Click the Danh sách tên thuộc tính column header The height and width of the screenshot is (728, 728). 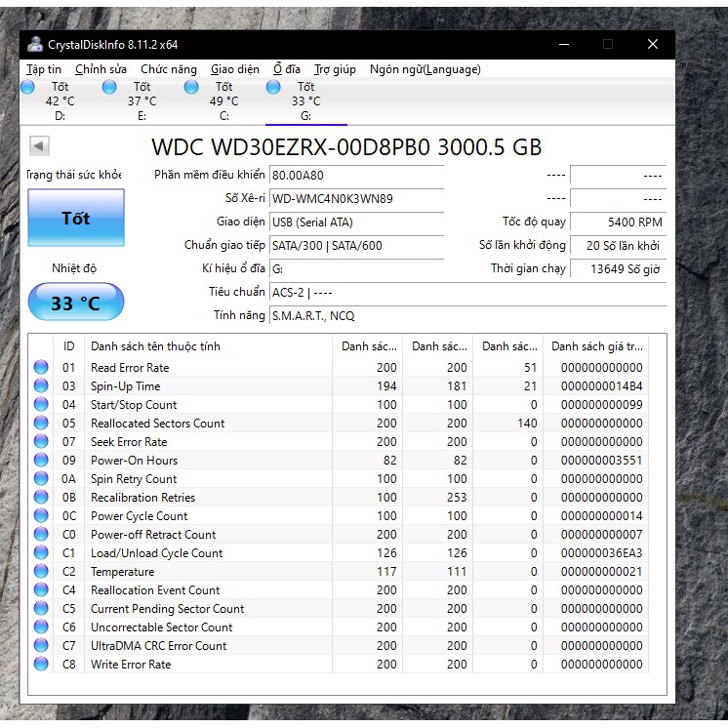click(x=208, y=346)
